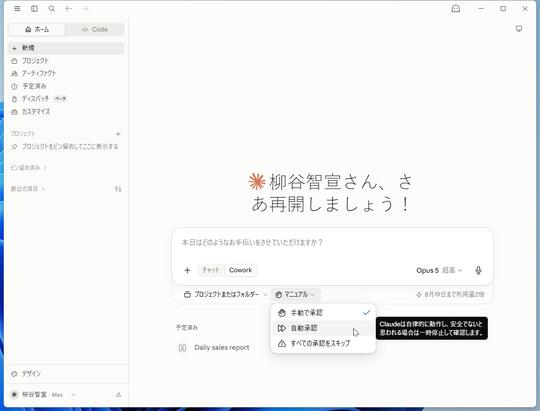The image size is (540, 411).
Task: Go forward with right arrow
Action: [85, 9]
